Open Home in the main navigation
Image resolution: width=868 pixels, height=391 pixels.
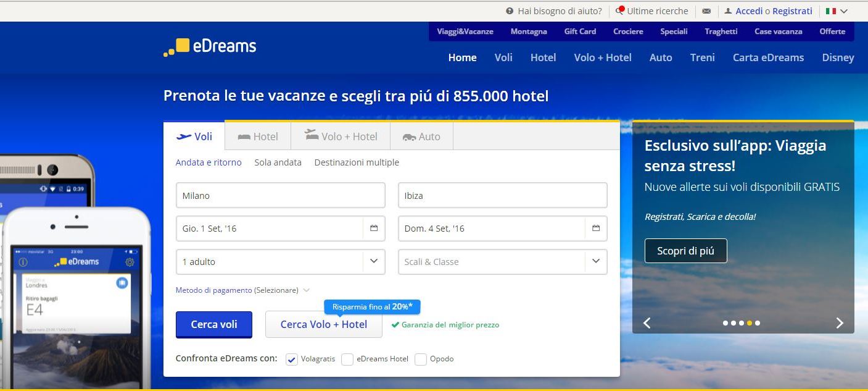pyautogui.click(x=462, y=57)
